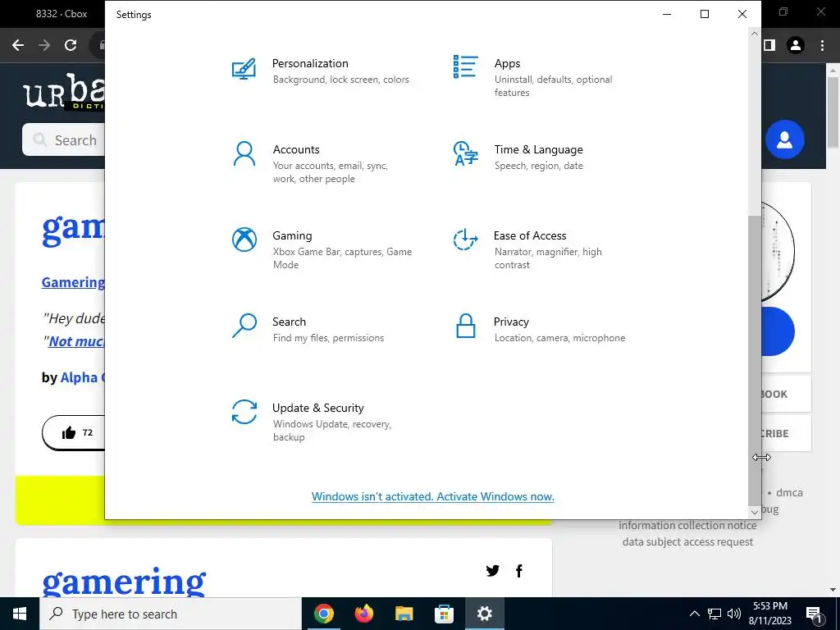Click Urban Dictionary blue user button
Screen dimensions: 840x630
[x=785, y=139]
